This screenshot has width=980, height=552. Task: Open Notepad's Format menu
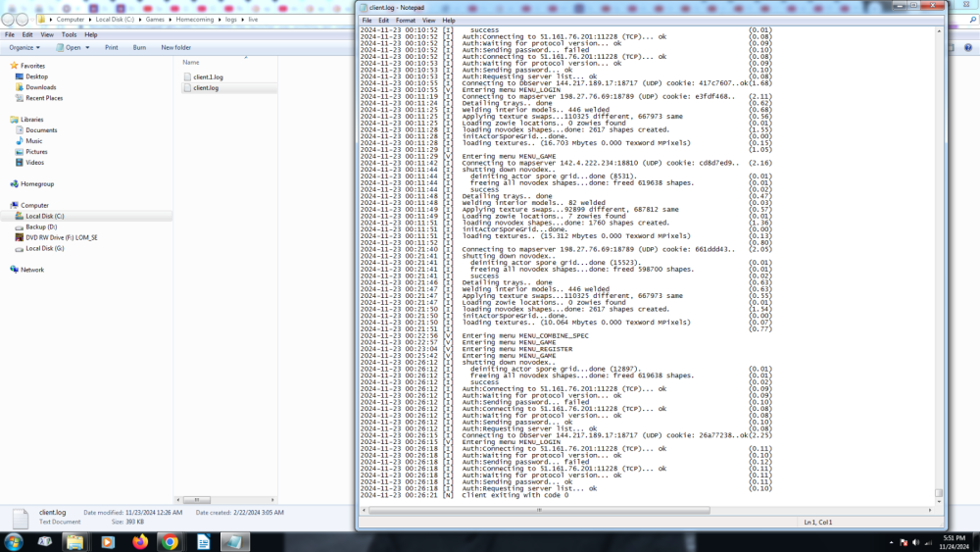(x=405, y=20)
